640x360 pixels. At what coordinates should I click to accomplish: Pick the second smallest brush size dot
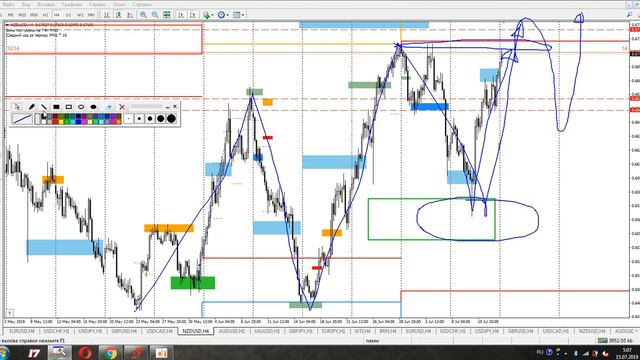pos(139,119)
